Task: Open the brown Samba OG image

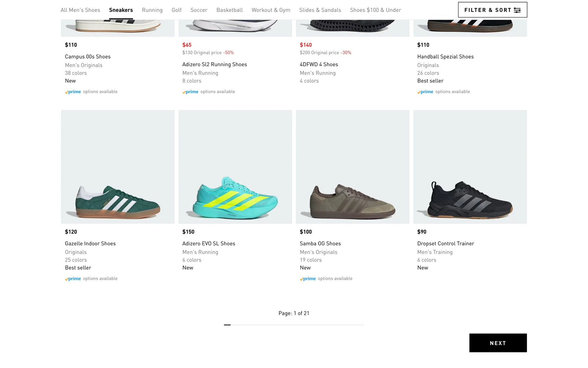Action: coord(352,167)
